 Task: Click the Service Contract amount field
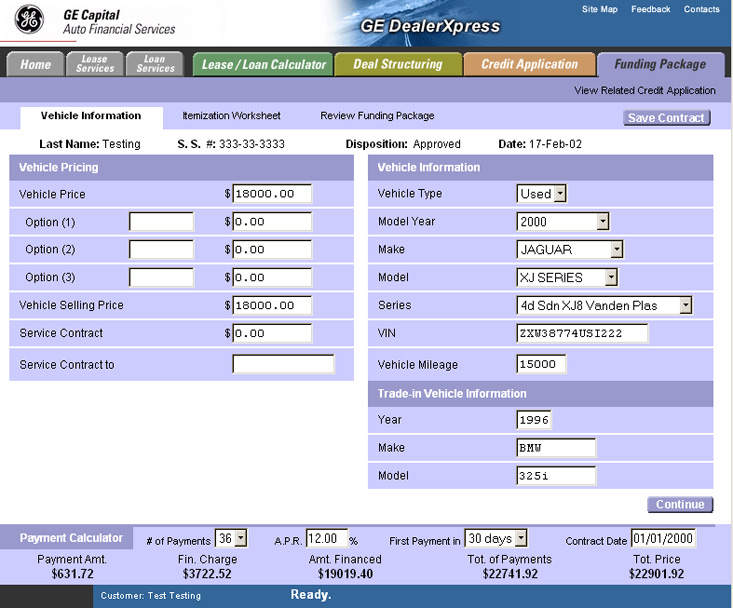point(272,333)
